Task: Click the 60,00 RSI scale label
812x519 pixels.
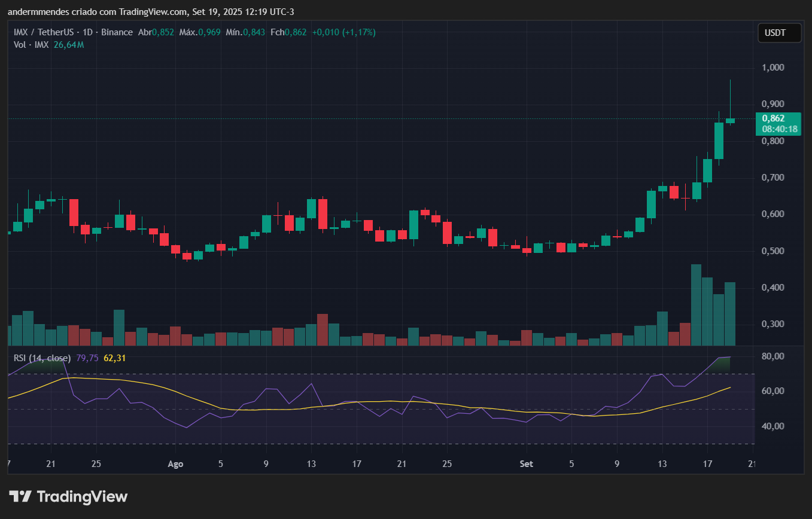Action: click(773, 391)
